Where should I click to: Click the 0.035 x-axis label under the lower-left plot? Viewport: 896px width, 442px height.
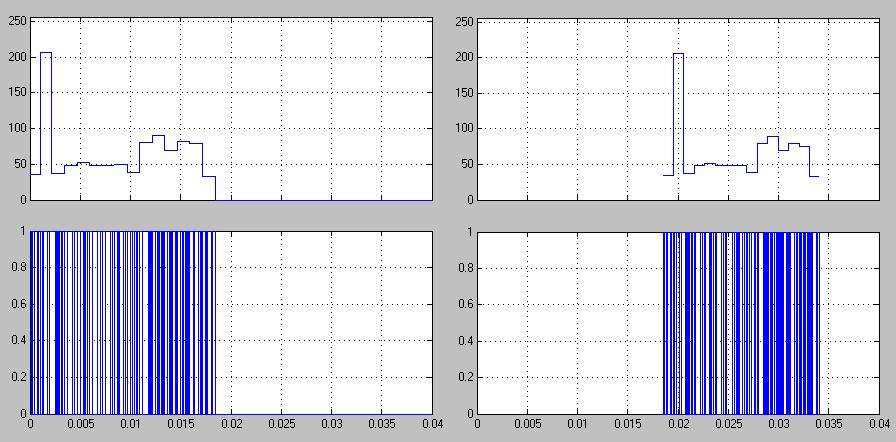pos(382,424)
